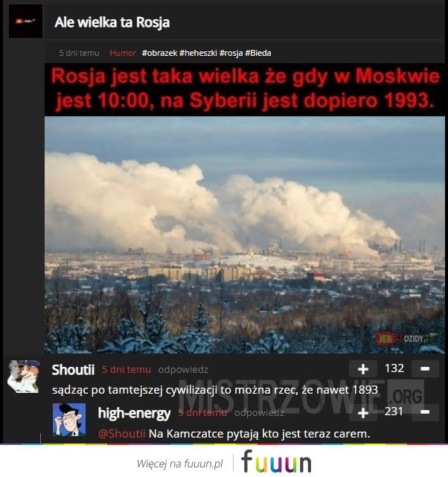Click 'odpowiedz' to reply to Shoutii
The height and width of the screenshot is (477, 448).
(x=183, y=370)
